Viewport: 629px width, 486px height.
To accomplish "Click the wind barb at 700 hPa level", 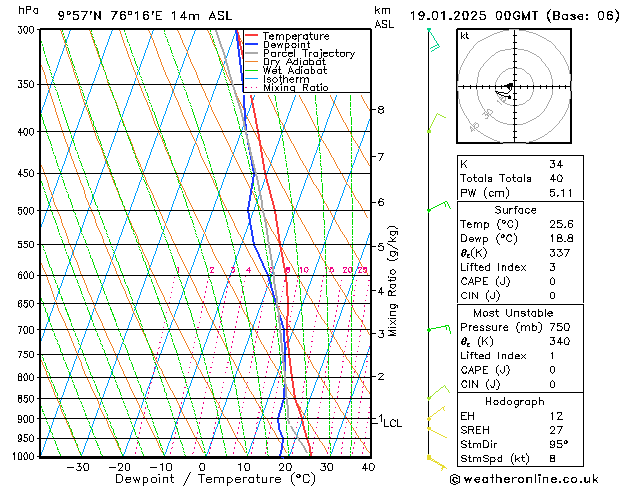I will (x=440, y=329).
